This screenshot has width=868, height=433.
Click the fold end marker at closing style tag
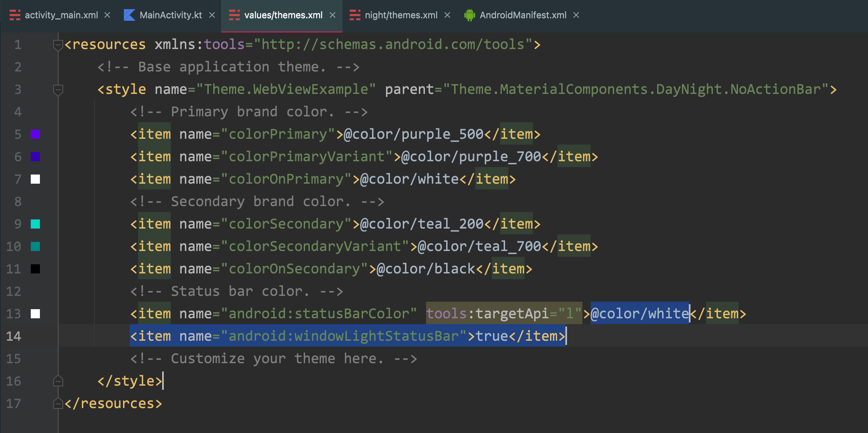point(58,381)
